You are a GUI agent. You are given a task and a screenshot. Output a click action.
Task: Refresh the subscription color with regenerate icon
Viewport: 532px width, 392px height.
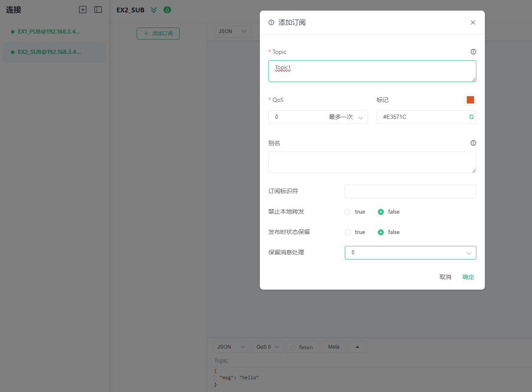pos(471,117)
